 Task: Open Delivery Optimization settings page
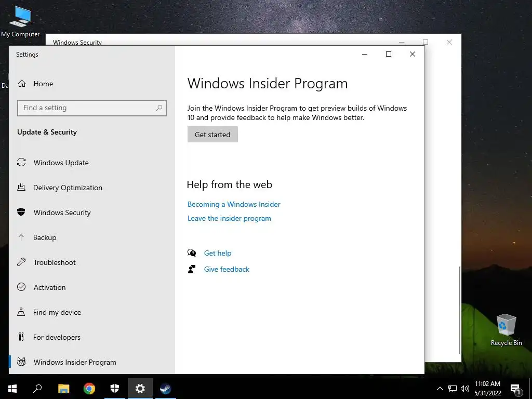[68, 188]
